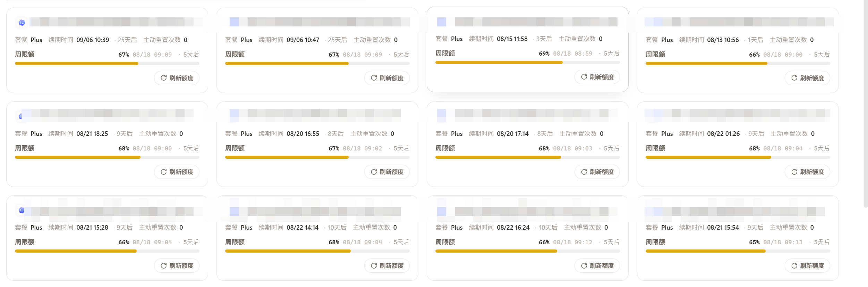This screenshot has width=868, height=287.
Task: Click refresh icon on card renewing 09/06 10:47
Action: coord(374,78)
